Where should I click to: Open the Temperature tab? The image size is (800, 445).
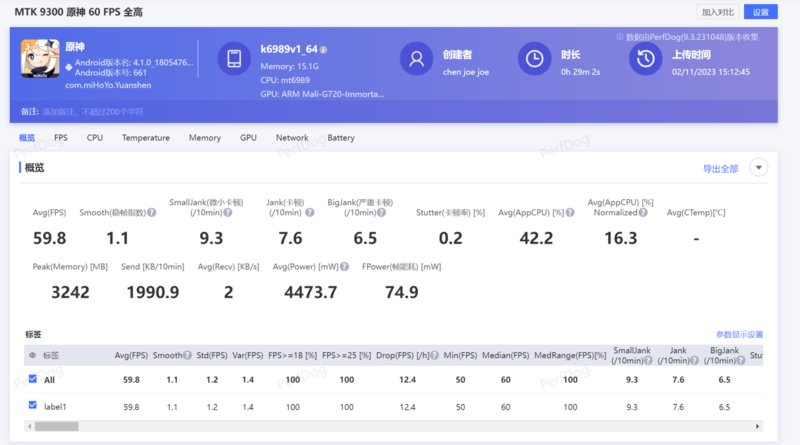coord(145,138)
